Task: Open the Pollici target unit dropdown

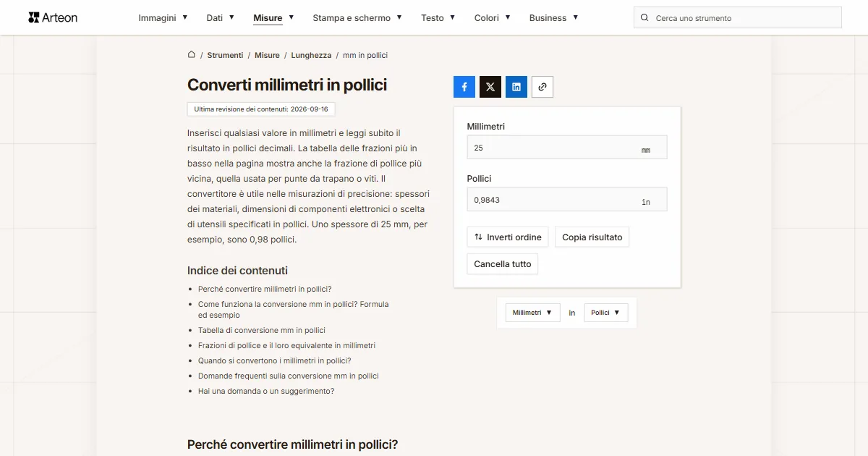Action: (x=605, y=313)
